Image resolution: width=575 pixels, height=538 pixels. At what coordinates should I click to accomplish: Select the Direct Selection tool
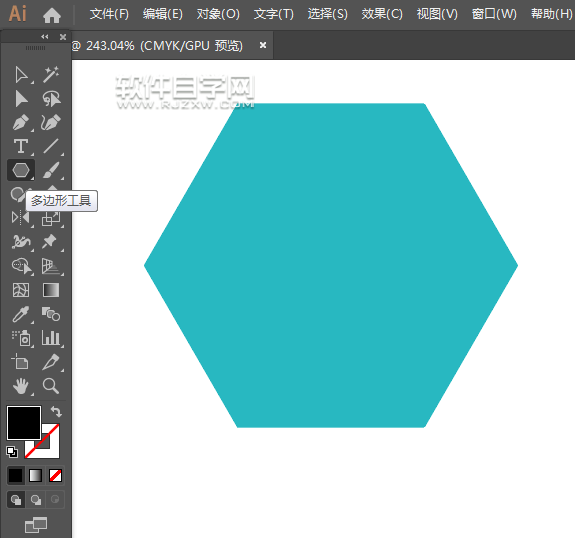[21, 99]
